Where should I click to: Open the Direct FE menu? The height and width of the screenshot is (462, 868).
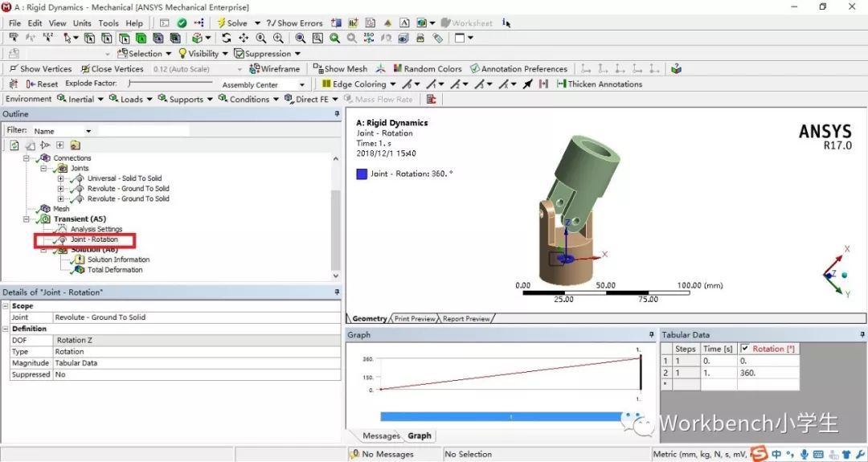click(x=311, y=99)
